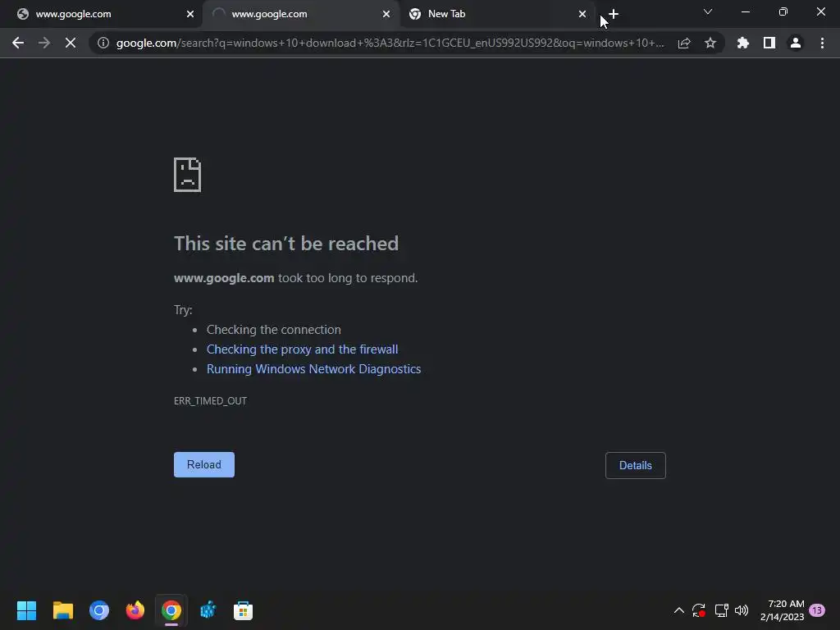Click the Google Chrome taskbar icon
This screenshot has width=840, height=630.
point(171,610)
